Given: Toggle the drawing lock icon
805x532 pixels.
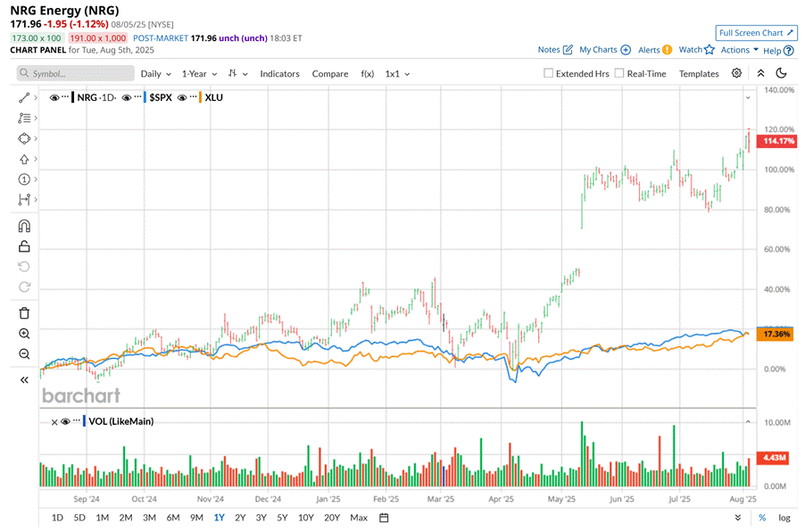Looking at the screenshot, I should point(24,246).
